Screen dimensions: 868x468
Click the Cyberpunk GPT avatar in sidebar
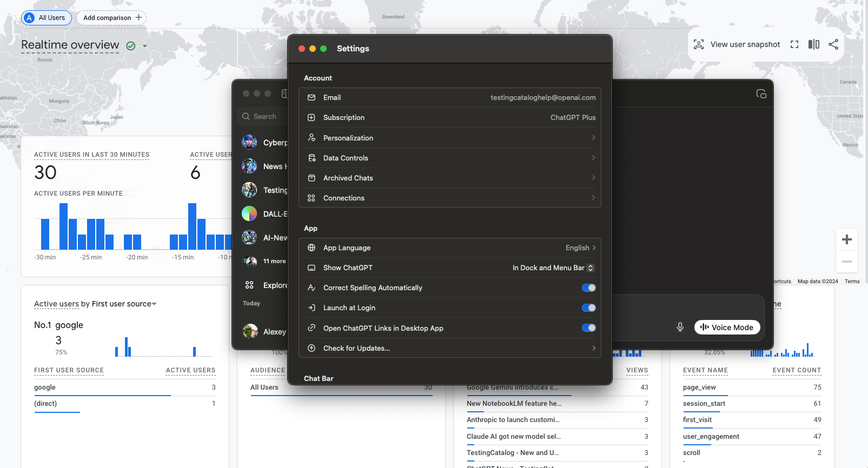[x=249, y=143]
